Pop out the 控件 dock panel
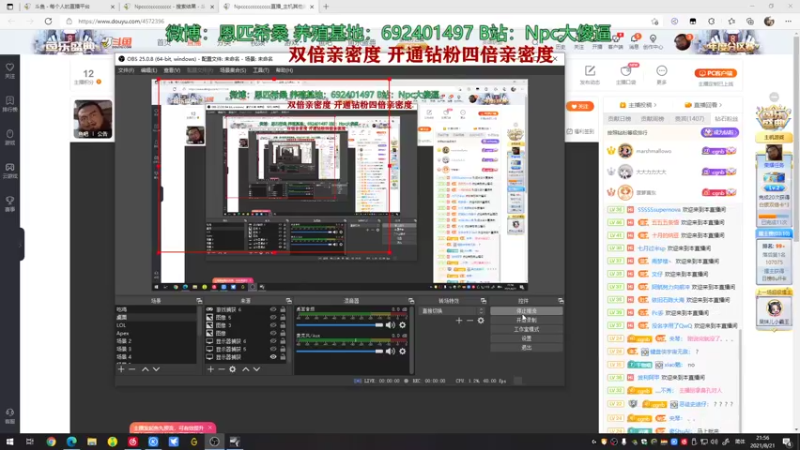Screen dimensions: 800x450 tap(560, 301)
